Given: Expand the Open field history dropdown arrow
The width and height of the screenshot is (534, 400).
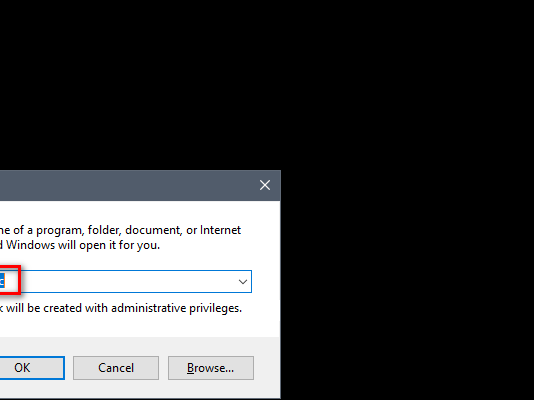Looking at the screenshot, I should click(x=243, y=282).
